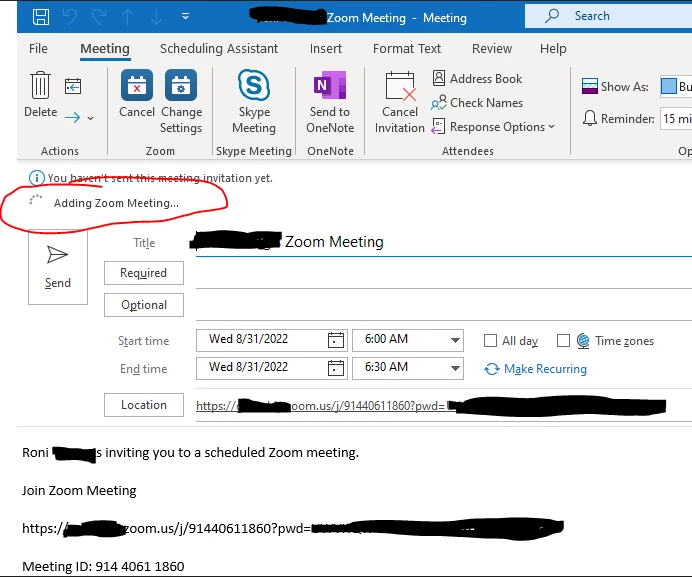Check the Time zones checkbox

pyautogui.click(x=563, y=340)
